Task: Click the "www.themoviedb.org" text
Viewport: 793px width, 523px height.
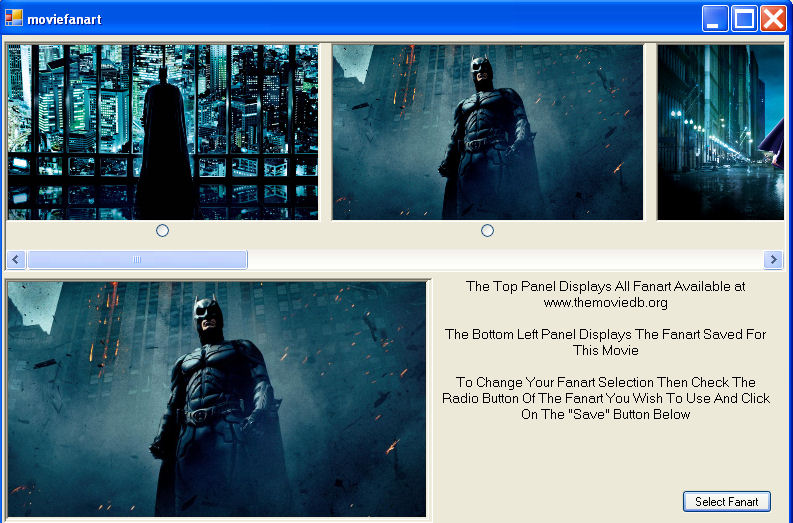Action: point(605,302)
